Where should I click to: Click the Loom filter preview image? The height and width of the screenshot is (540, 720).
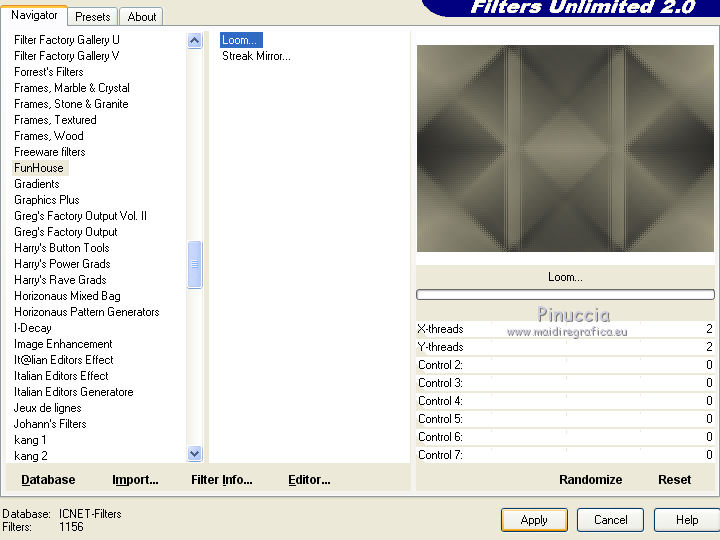[x=565, y=148]
